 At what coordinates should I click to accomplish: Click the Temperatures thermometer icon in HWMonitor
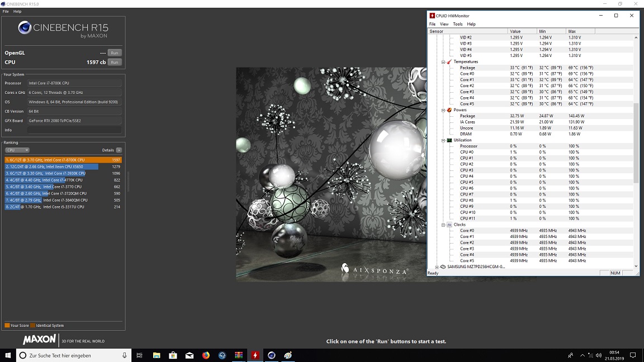coord(449,61)
